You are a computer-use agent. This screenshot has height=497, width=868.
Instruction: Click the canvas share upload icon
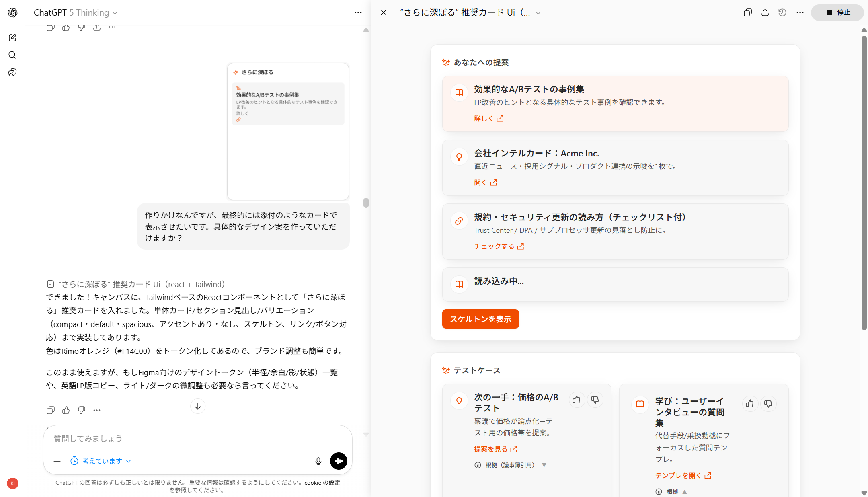pos(765,12)
